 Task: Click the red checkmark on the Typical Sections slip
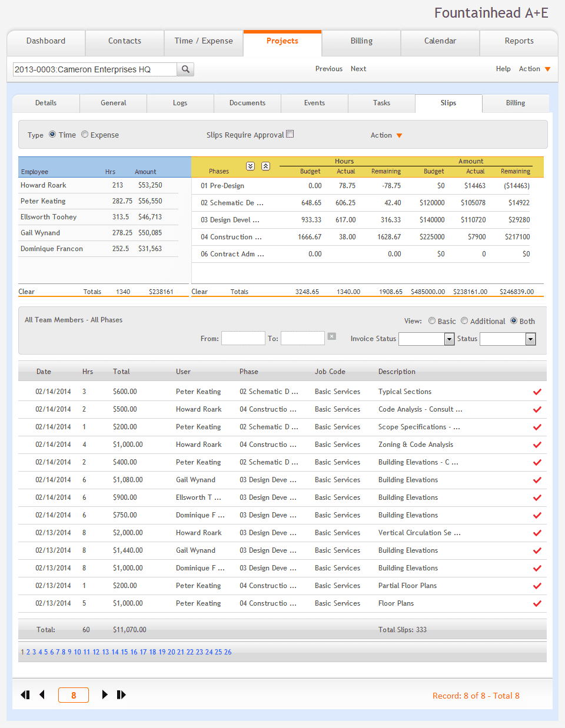coord(536,392)
